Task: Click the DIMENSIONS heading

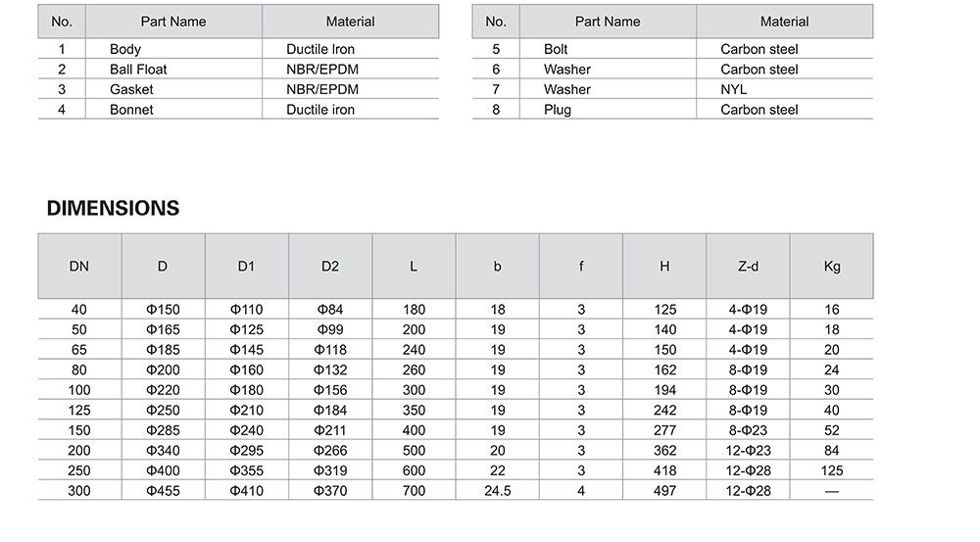Action: click(x=113, y=208)
